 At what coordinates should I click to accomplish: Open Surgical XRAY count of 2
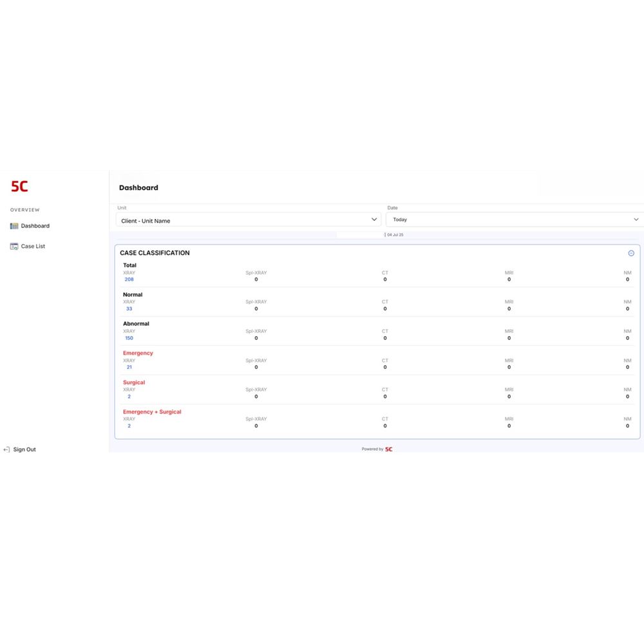tap(129, 397)
